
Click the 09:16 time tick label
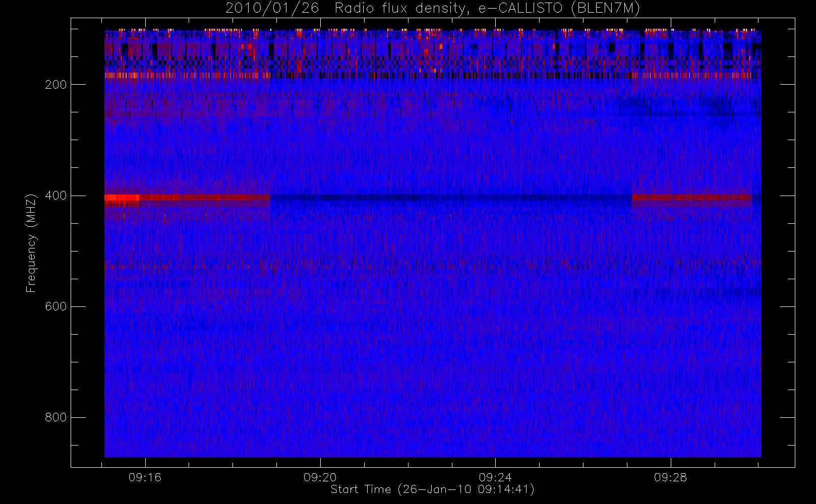coord(145,477)
